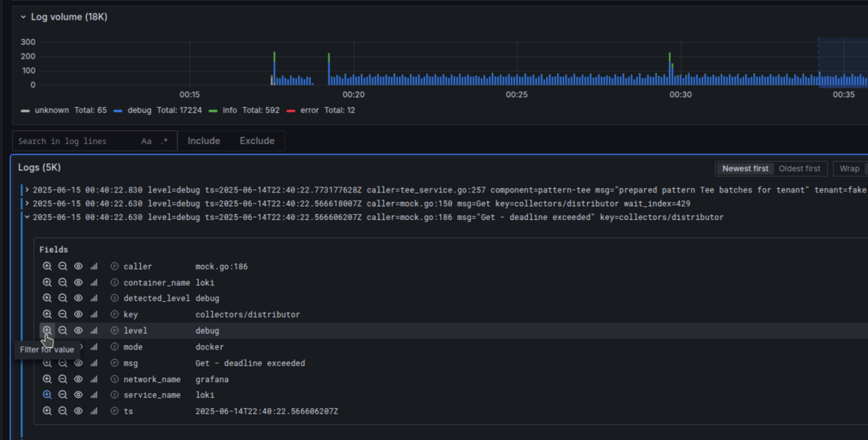
Task: Open statistics icon for the ts field
Action: click(94, 411)
